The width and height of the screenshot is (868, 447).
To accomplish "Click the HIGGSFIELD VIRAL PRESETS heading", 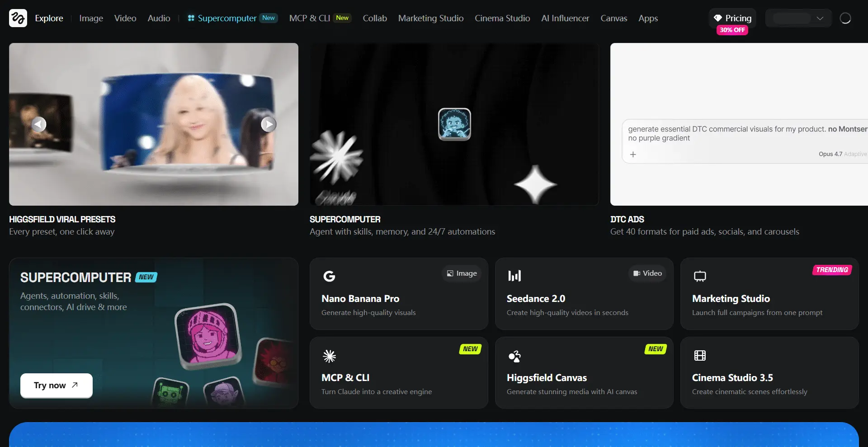I will [62, 219].
